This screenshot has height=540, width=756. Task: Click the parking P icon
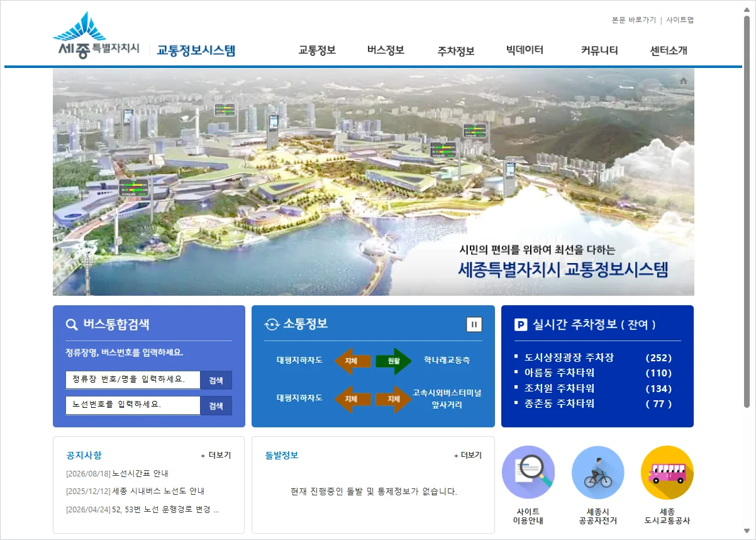521,325
